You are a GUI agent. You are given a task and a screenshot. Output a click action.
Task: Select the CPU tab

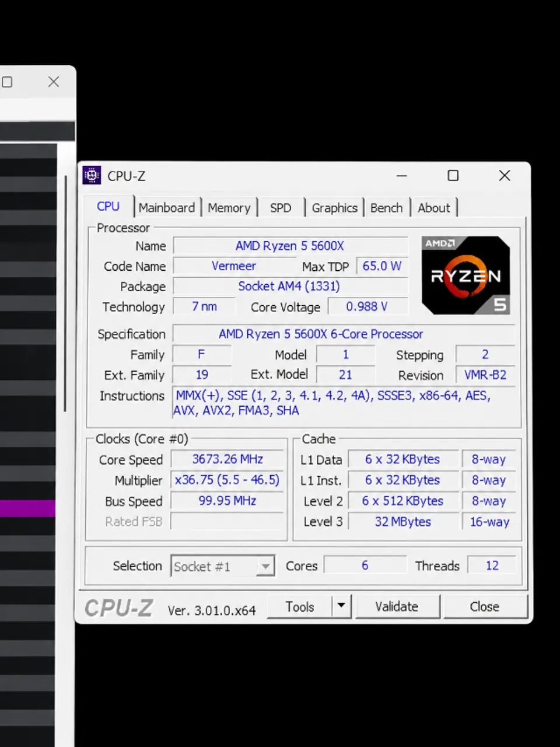pos(108,207)
